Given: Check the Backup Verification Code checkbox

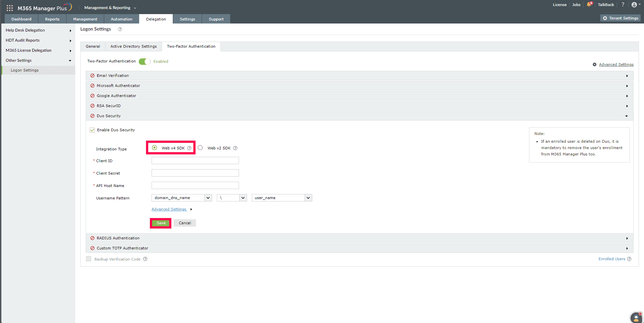Looking at the screenshot, I should pyautogui.click(x=89, y=259).
